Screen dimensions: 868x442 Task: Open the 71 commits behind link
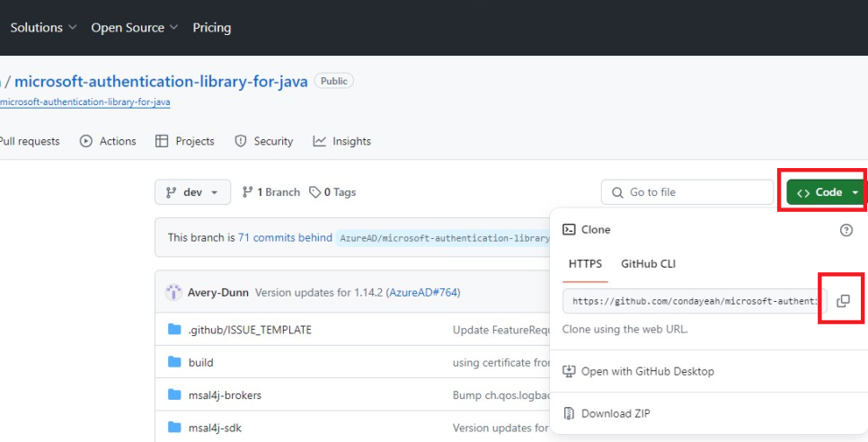(x=285, y=237)
